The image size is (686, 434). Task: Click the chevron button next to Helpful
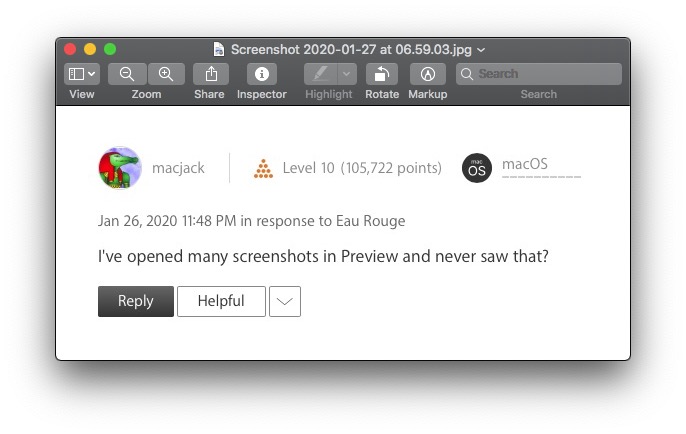pyautogui.click(x=285, y=301)
